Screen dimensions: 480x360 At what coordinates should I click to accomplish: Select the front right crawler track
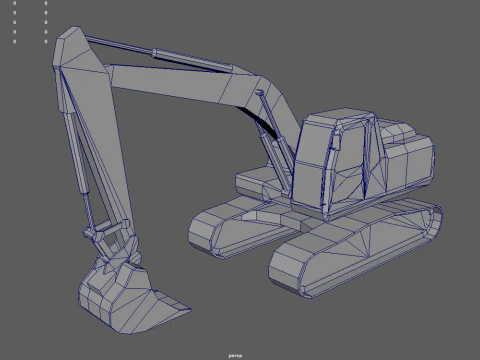[x=355, y=248]
